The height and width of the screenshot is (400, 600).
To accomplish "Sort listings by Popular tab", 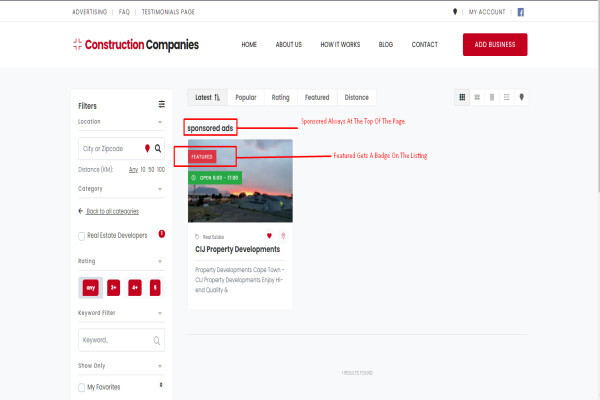I will tap(246, 97).
